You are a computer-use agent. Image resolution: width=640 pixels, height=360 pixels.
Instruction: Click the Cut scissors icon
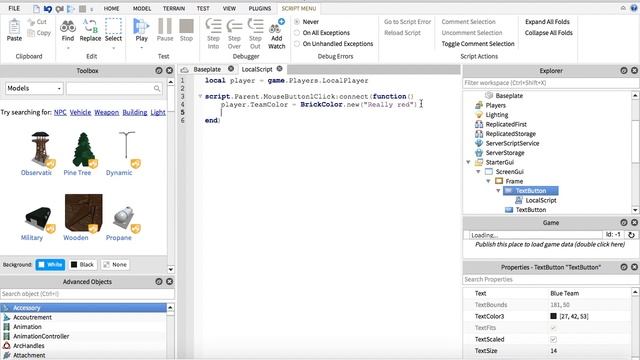click(x=32, y=22)
